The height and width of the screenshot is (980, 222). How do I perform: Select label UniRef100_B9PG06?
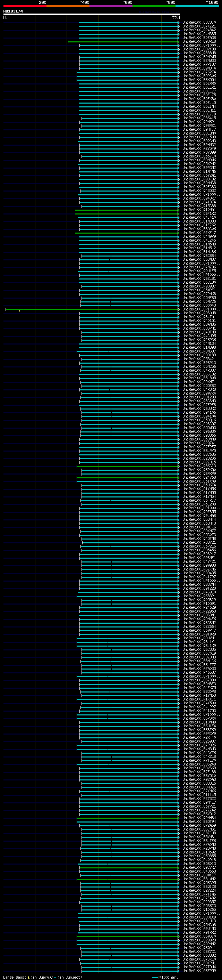click(199, 76)
